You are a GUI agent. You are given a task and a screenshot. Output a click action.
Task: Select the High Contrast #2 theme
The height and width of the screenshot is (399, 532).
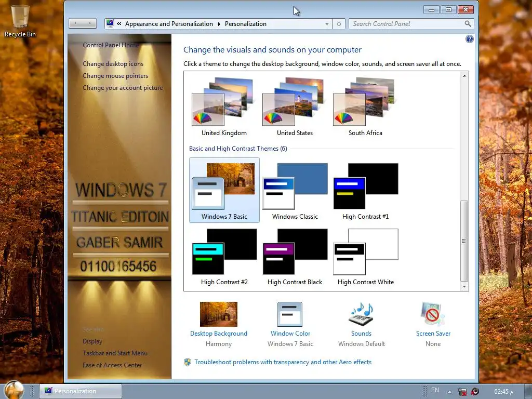pyautogui.click(x=224, y=256)
